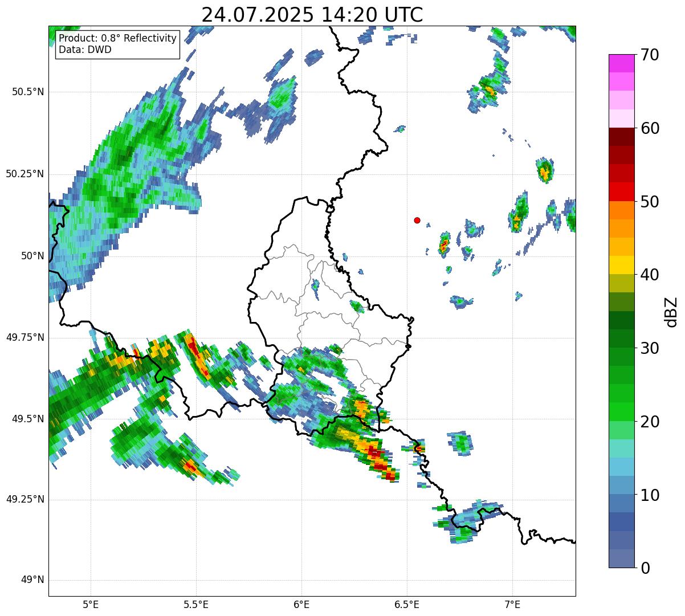Viewport: 685px width, 616px height.
Task: Click the title "24.07.2025 14:20 UTC"
Action: 312,14
